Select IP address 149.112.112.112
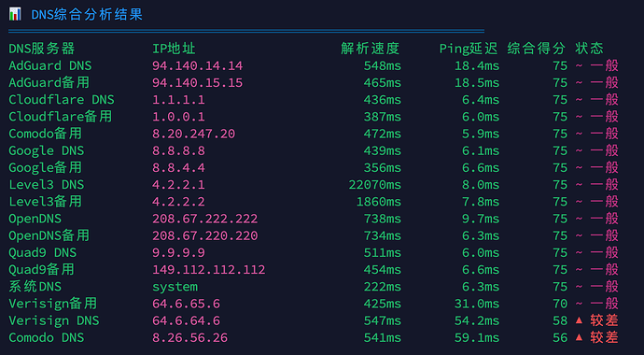 [x=209, y=270]
